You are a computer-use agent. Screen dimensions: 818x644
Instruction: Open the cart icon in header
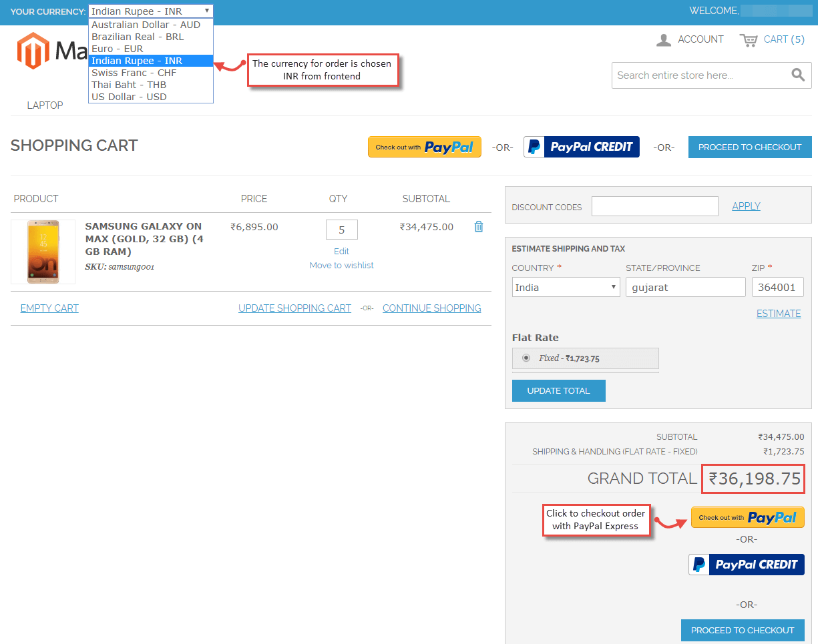click(749, 40)
